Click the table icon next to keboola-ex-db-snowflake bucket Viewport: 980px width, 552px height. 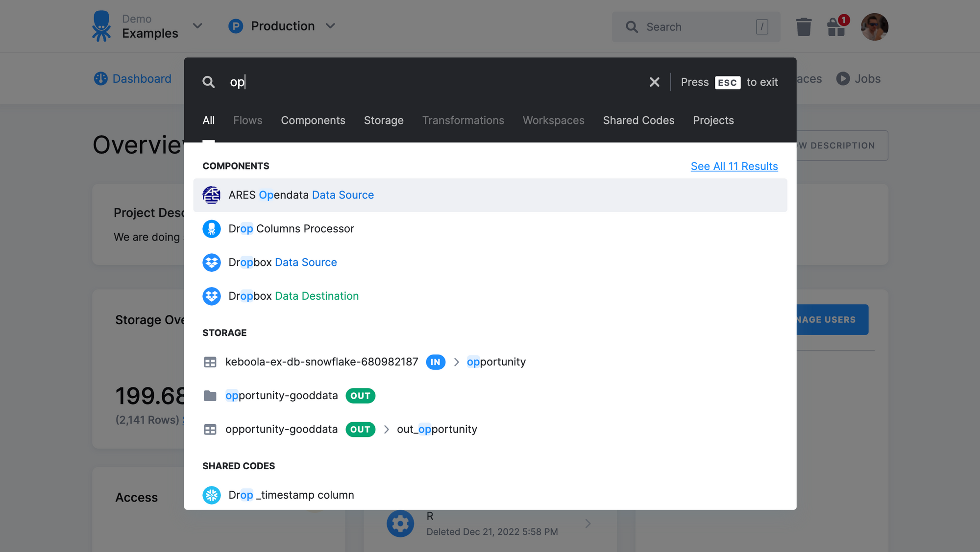coord(210,362)
